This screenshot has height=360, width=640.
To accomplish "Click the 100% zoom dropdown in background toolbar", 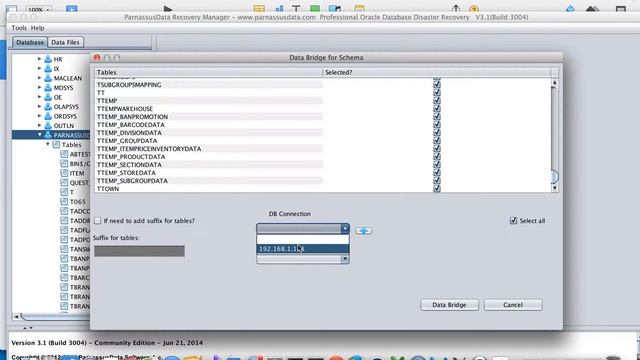I will [x=39, y=9].
